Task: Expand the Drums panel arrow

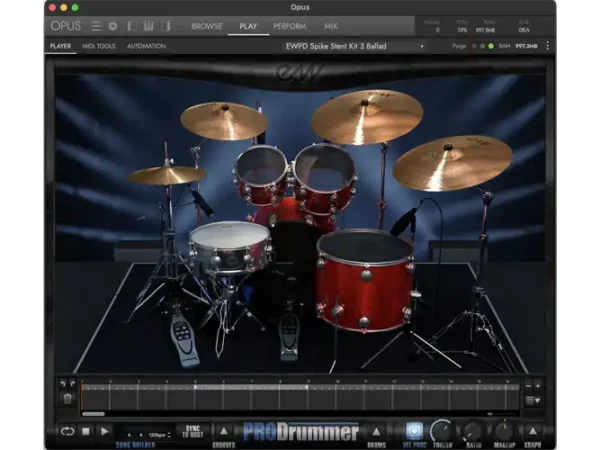Action: pos(376,432)
